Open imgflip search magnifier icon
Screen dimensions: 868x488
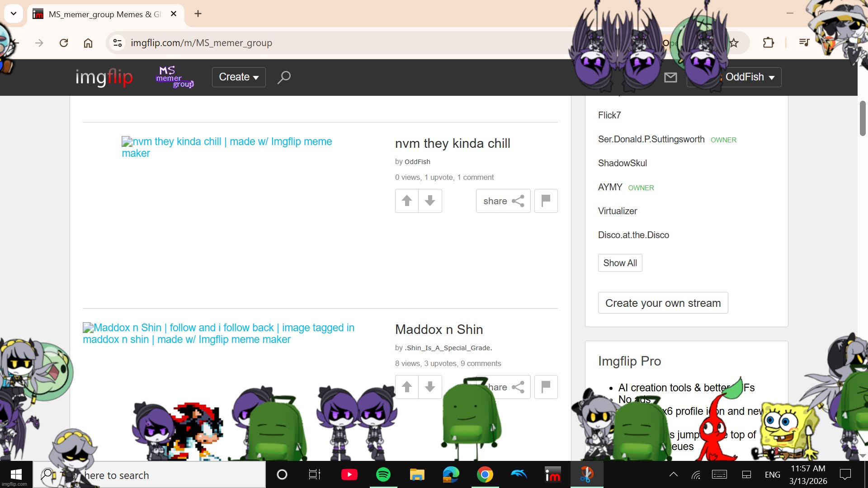pos(284,77)
